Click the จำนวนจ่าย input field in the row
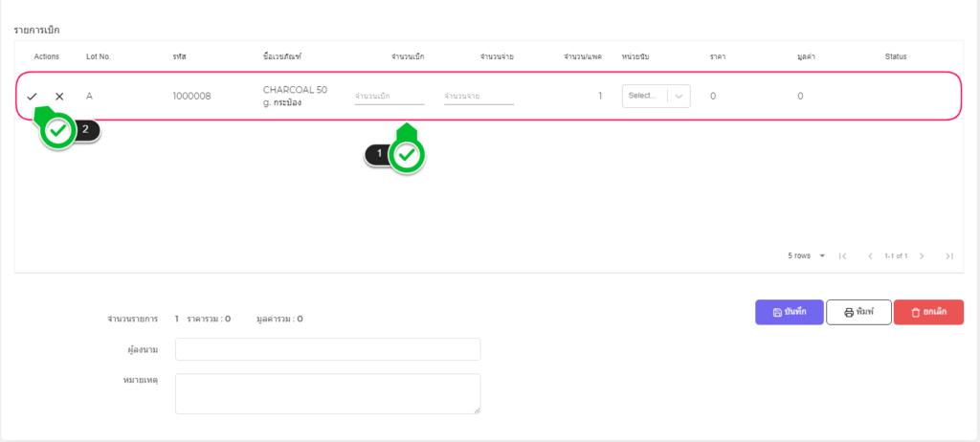The image size is (980, 442). pyautogui.click(x=479, y=97)
